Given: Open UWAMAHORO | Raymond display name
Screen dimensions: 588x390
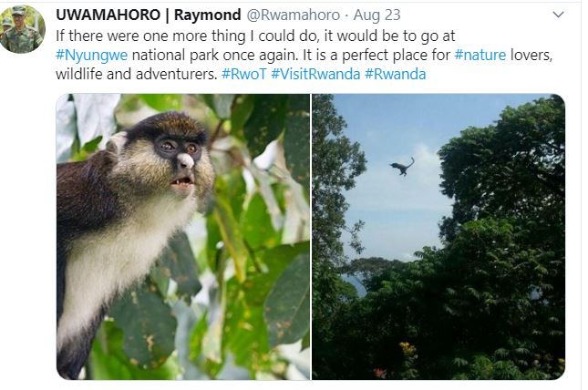Looking at the screenshot, I should (x=148, y=15).
